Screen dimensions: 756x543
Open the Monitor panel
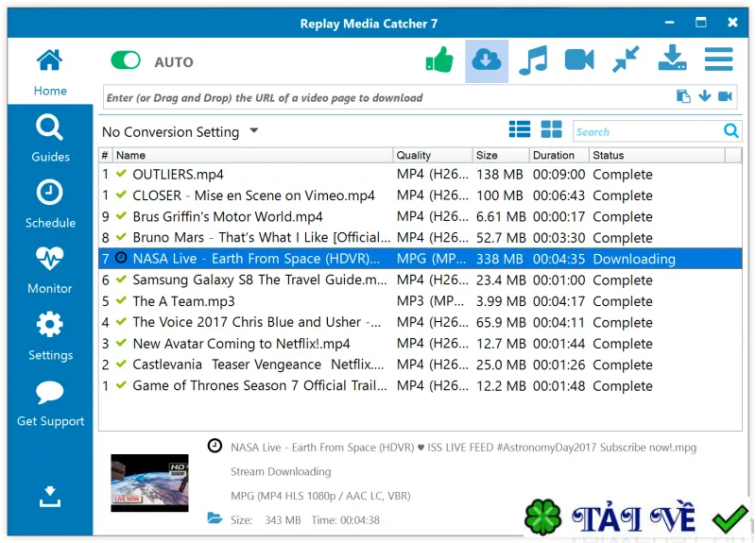coord(50,270)
